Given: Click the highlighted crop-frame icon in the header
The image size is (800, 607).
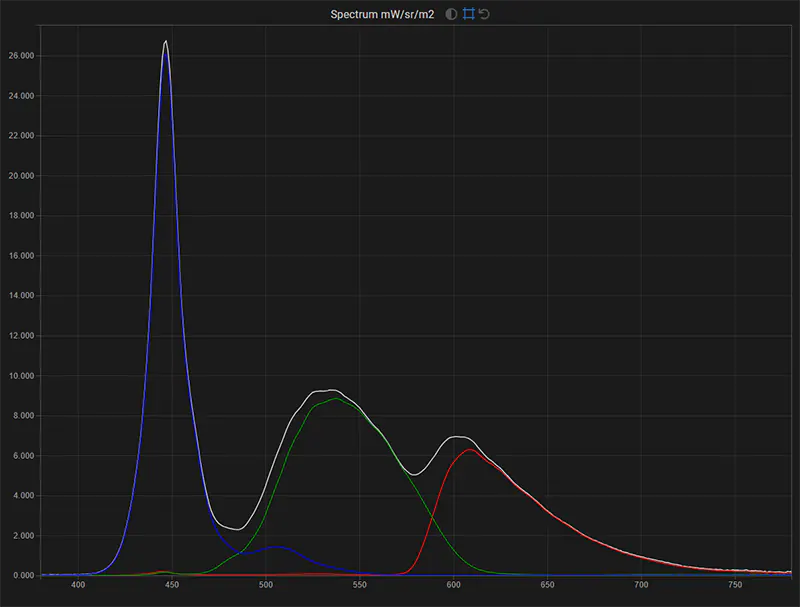Looking at the screenshot, I should (469, 14).
